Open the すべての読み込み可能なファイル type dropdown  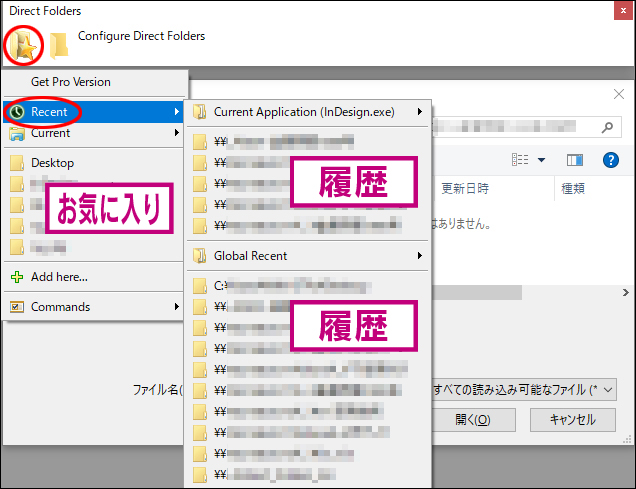(524, 390)
